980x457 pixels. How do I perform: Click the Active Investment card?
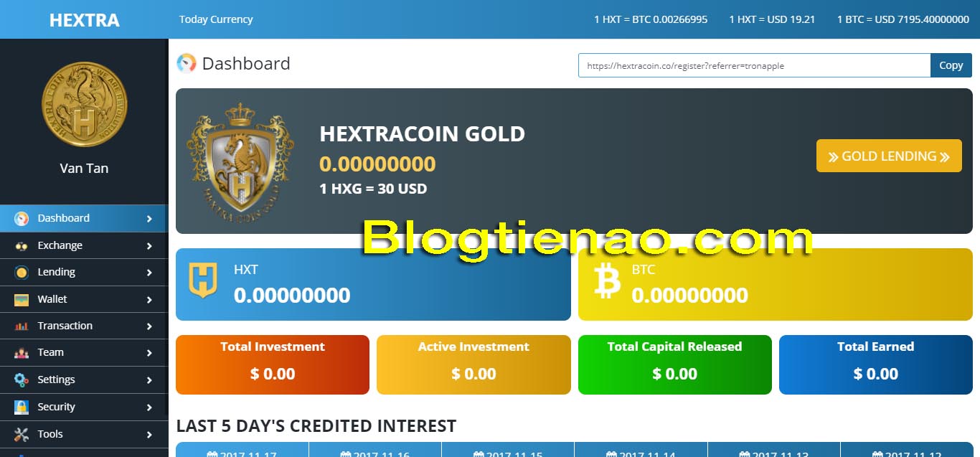(x=473, y=364)
